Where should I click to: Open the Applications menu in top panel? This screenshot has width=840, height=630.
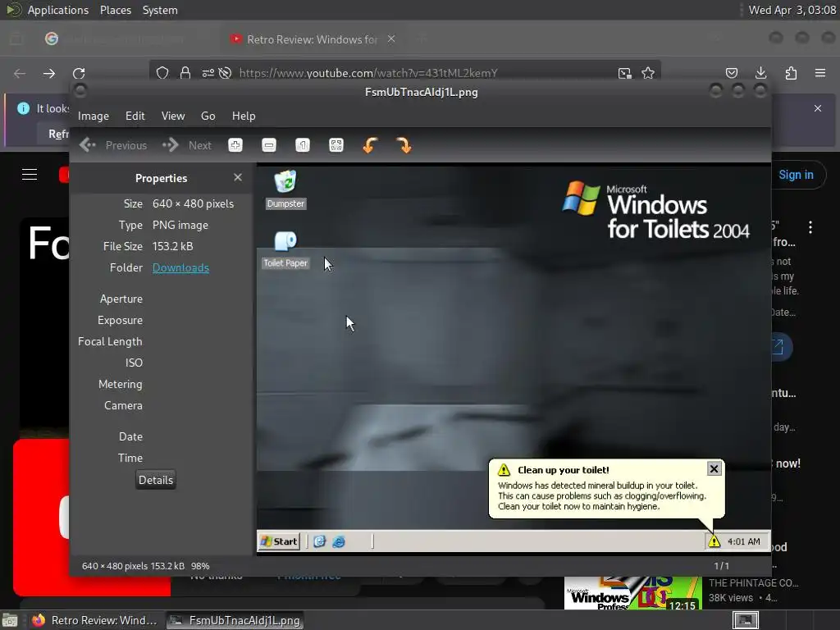point(58,10)
